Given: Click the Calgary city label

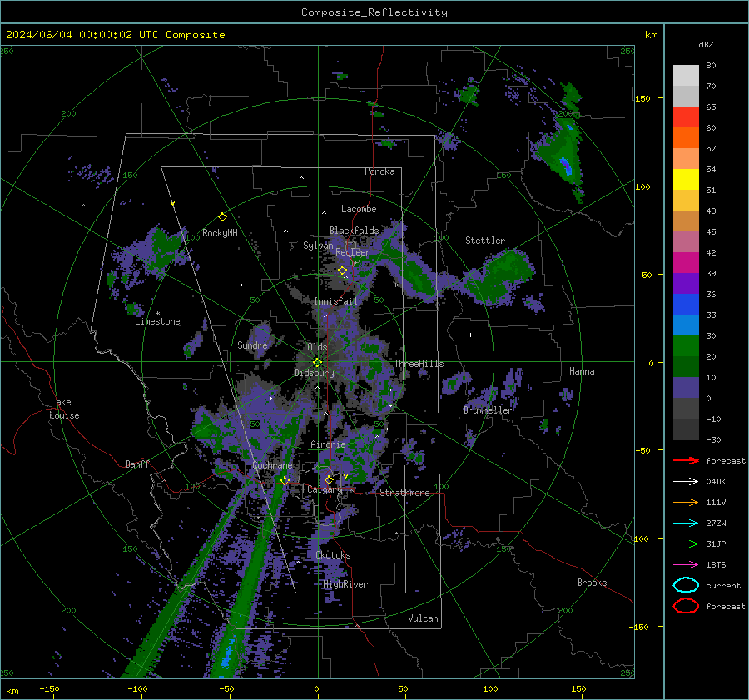Looking at the screenshot, I should (325, 489).
